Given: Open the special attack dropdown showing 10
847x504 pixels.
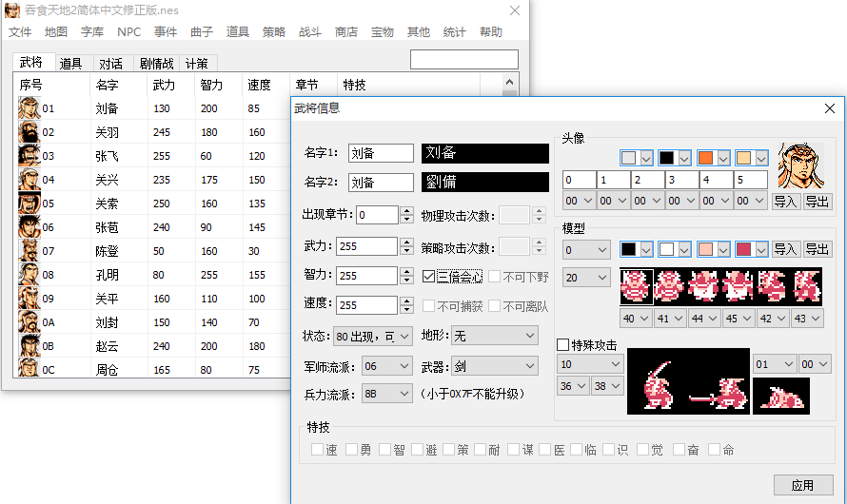Looking at the screenshot, I should 590,364.
